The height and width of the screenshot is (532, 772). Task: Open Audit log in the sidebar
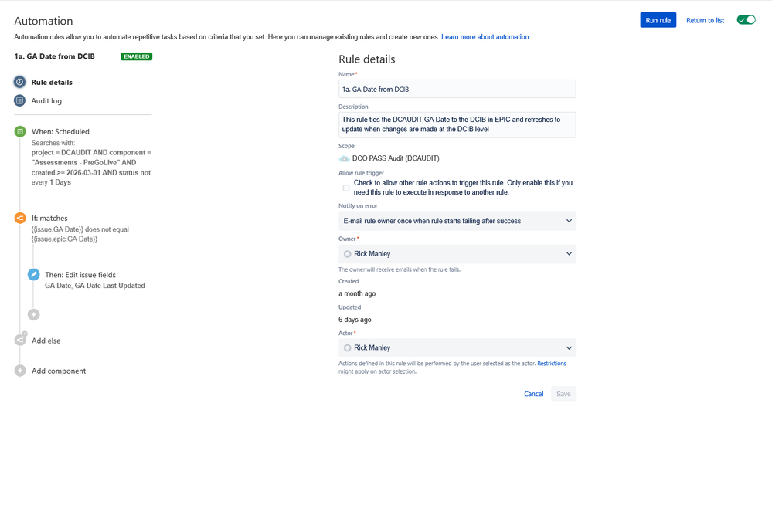coord(46,101)
